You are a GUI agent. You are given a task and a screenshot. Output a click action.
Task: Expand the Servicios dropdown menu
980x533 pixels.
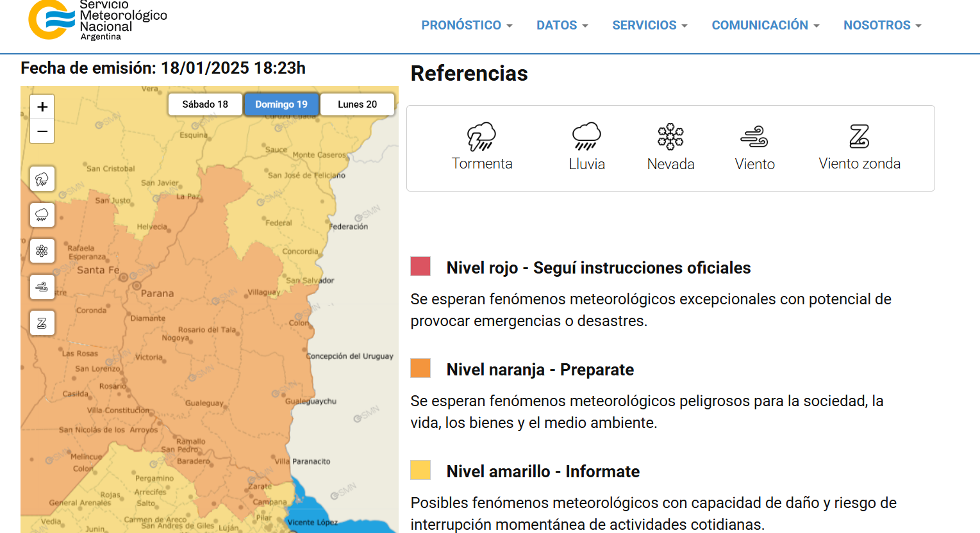pyautogui.click(x=649, y=25)
